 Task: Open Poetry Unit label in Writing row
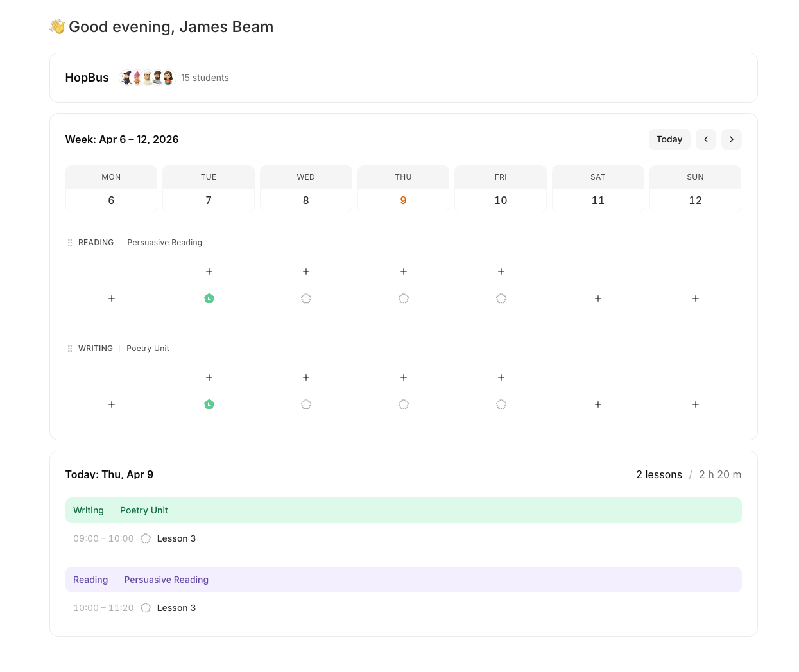tap(148, 349)
